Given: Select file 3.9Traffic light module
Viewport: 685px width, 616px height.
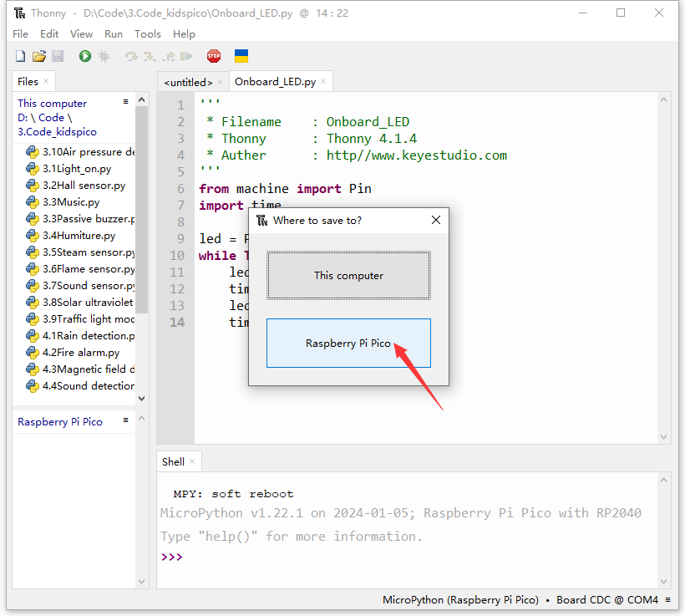Looking at the screenshot, I should tap(89, 319).
